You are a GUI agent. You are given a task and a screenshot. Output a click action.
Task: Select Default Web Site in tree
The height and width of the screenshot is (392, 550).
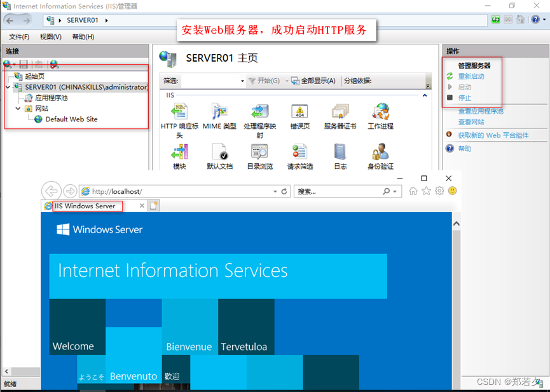[71, 119]
